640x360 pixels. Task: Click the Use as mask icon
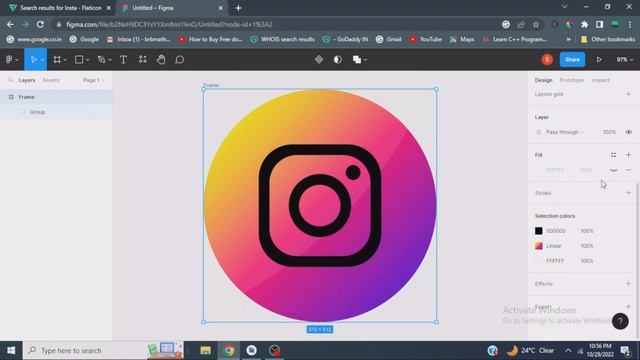tap(338, 60)
